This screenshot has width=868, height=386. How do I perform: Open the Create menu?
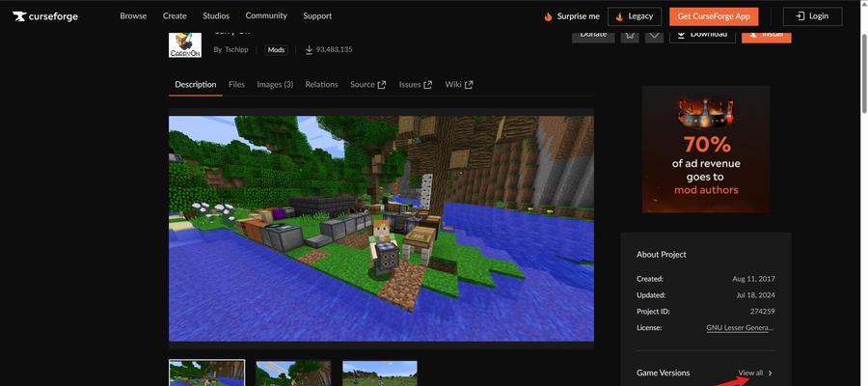click(x=175, y=16)
